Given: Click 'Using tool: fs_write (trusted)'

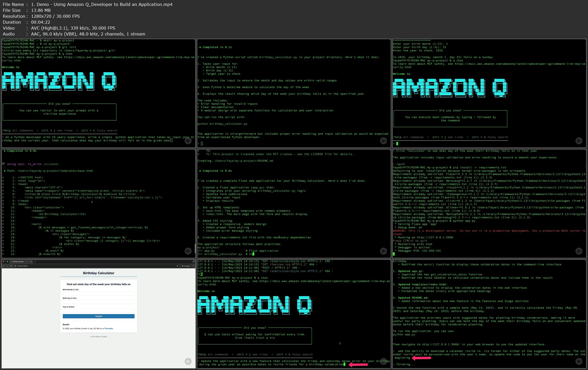Looking at the screenshot, I should pyautogui.click(x=33, y=164).
